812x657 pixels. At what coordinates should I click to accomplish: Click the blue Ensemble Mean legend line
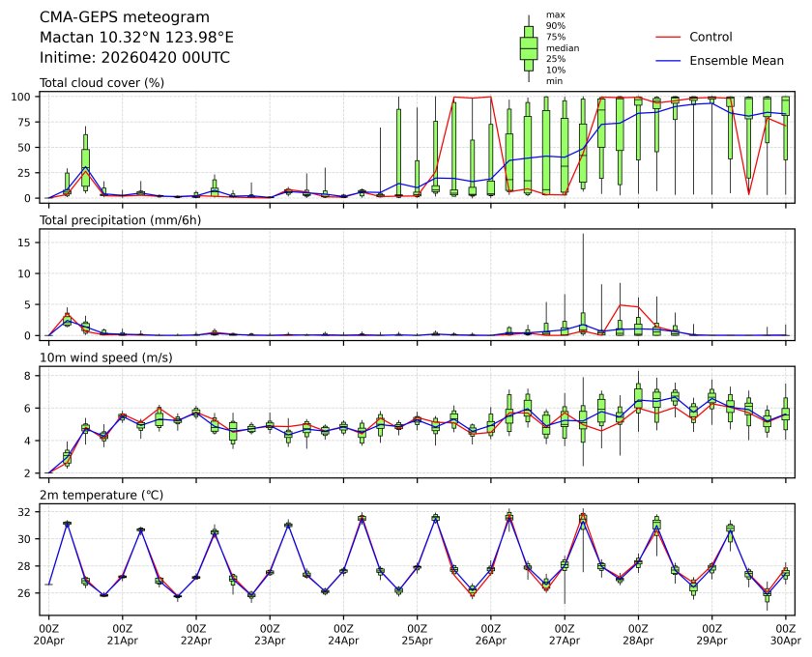tap(670, 61)
